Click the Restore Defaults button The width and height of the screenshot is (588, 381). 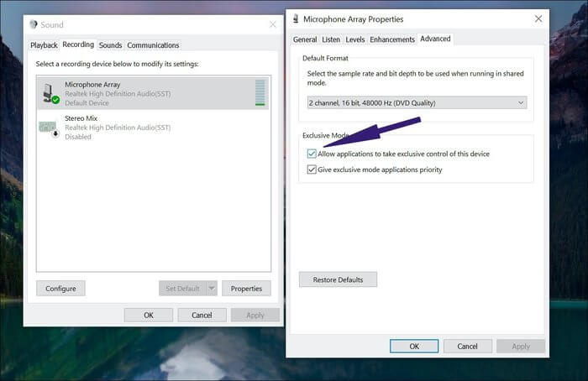(338, 279)
